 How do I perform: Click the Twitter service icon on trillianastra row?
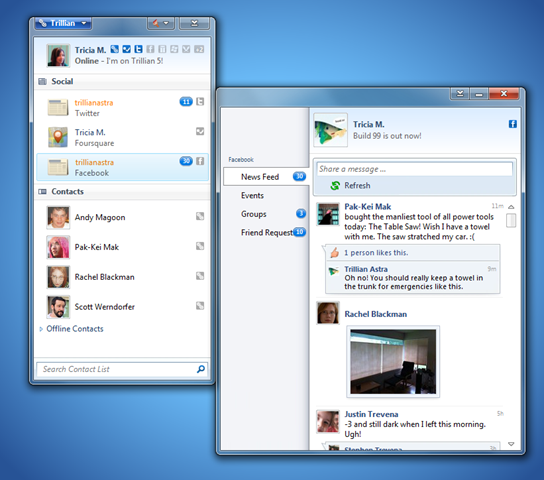tap(200, 102)
